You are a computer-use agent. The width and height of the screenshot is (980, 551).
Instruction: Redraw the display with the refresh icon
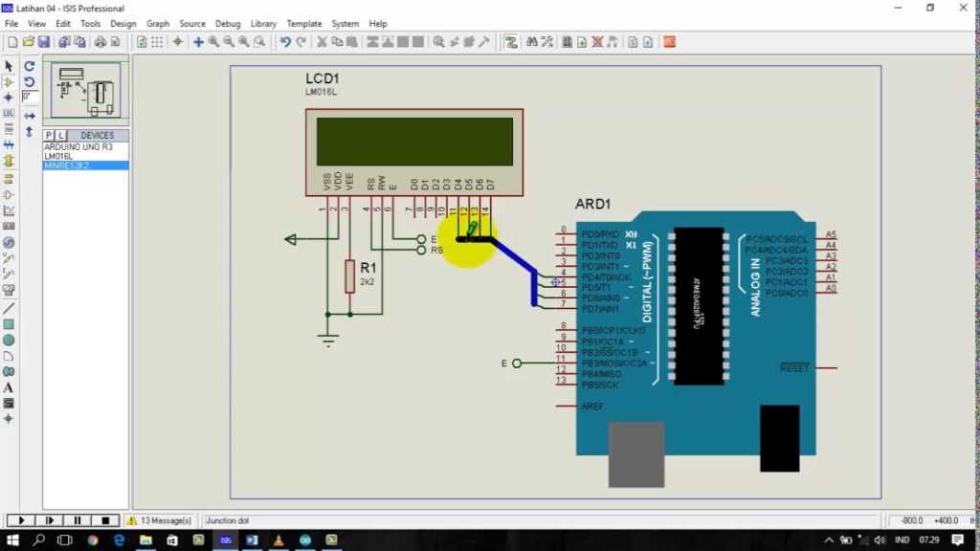click(x=142, y=42)
